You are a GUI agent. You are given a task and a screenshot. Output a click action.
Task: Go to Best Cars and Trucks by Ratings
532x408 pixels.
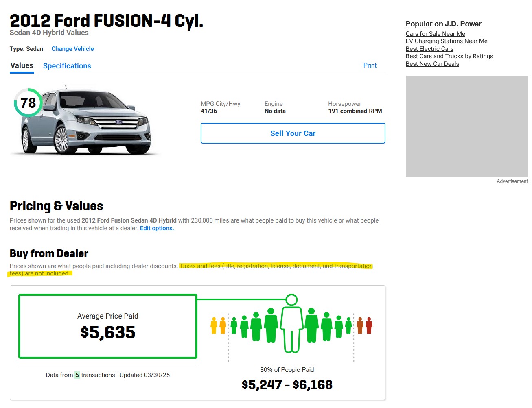(x=449, y=56)
